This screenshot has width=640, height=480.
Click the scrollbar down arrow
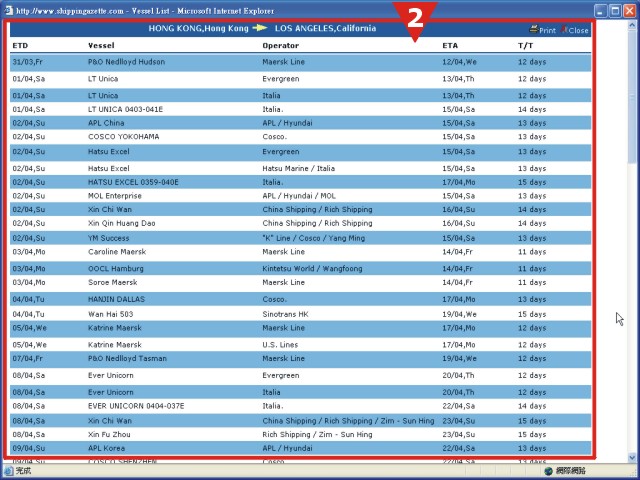coord(633,457)
